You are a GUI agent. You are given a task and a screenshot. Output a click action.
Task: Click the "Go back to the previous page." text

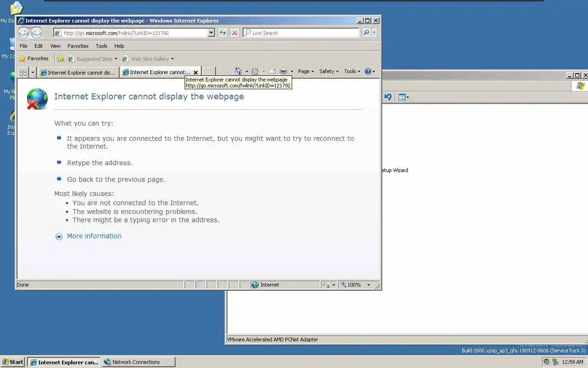tap(116, 179)
